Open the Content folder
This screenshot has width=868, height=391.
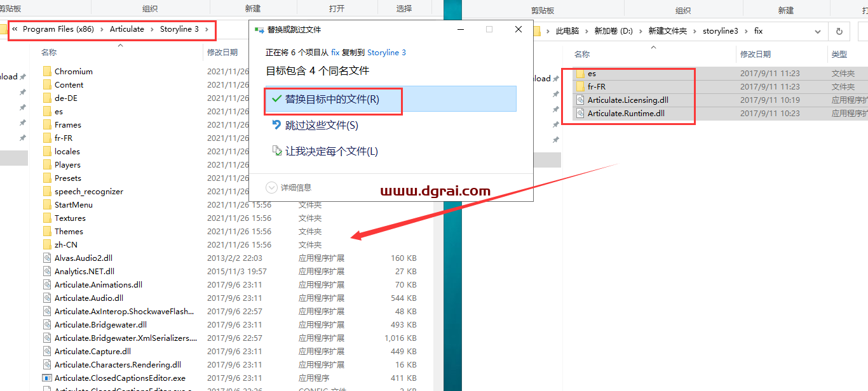(x=70, y=84)
